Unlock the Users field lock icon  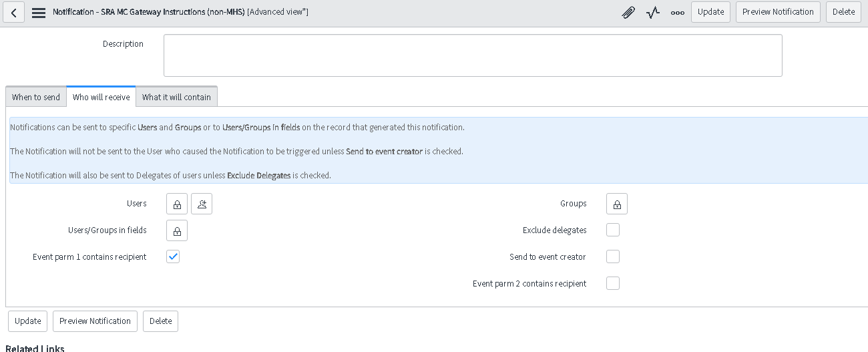tap(177, 204)
